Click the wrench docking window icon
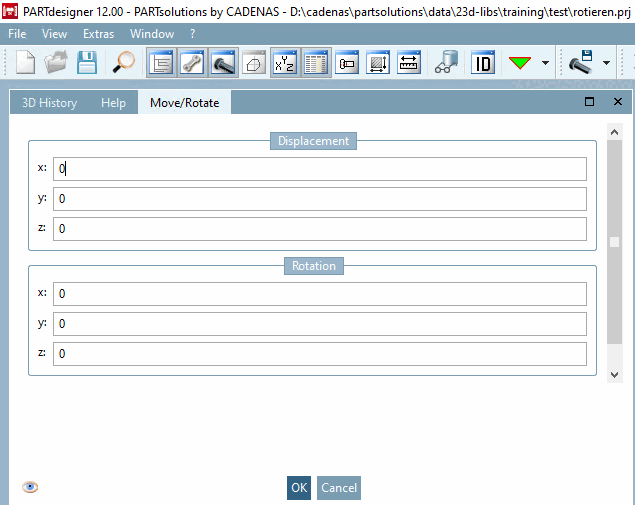 tap(192, 63)
